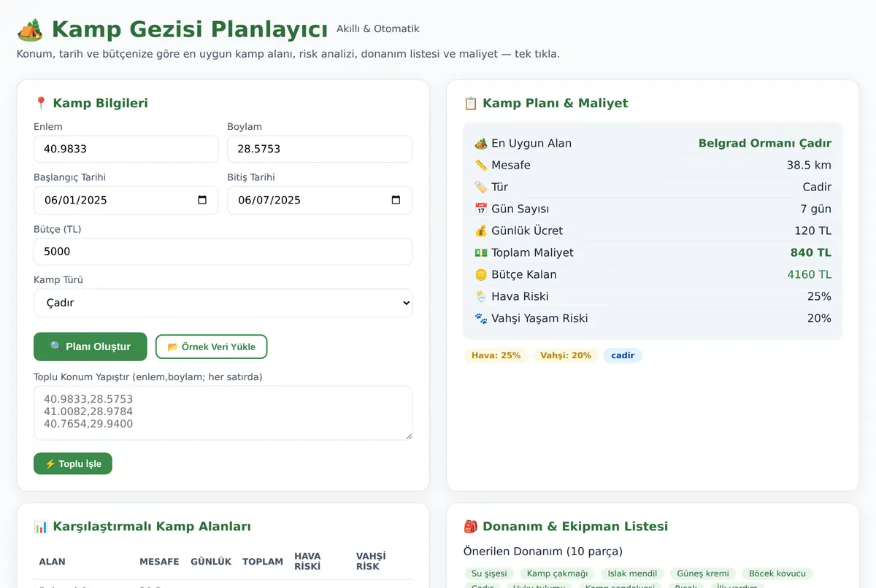Click the 25% value in the Hava Riski row
The height and width of the screenshot is (588, 876).
point(819,296)
